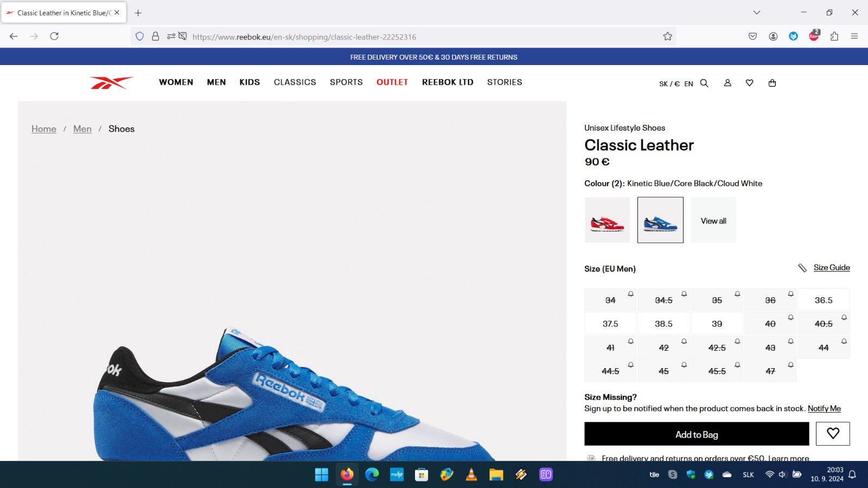The height and width of the screenshot is (488, 868).
Task: Click the Reebok logo in header
Action: click(x=111, y=82)
